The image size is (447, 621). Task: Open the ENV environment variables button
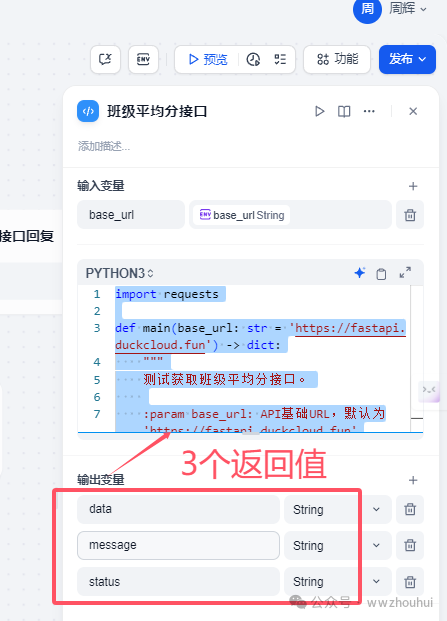[143, 59]
